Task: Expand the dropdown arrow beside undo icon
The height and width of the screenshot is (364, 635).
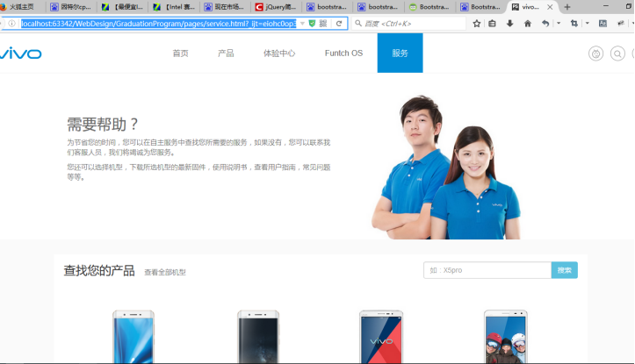Action: point(559,24)
